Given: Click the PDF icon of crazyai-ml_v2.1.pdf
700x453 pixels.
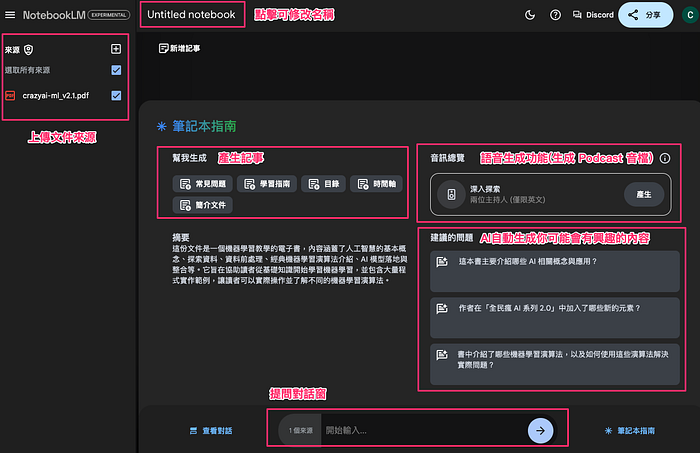Looking at the screenshot, I should point(10,96).
